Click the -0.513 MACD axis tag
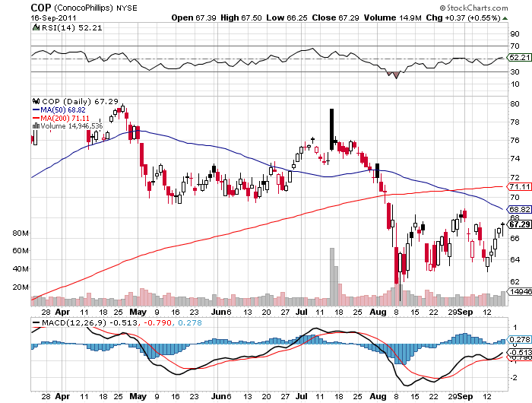 pyautogui.click(x=519, y=352)
